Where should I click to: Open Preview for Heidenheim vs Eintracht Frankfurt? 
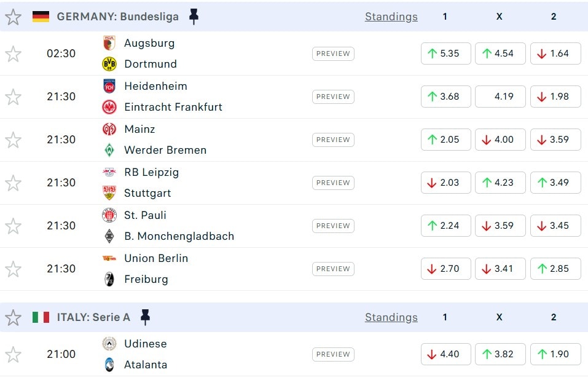click(333, 97)
